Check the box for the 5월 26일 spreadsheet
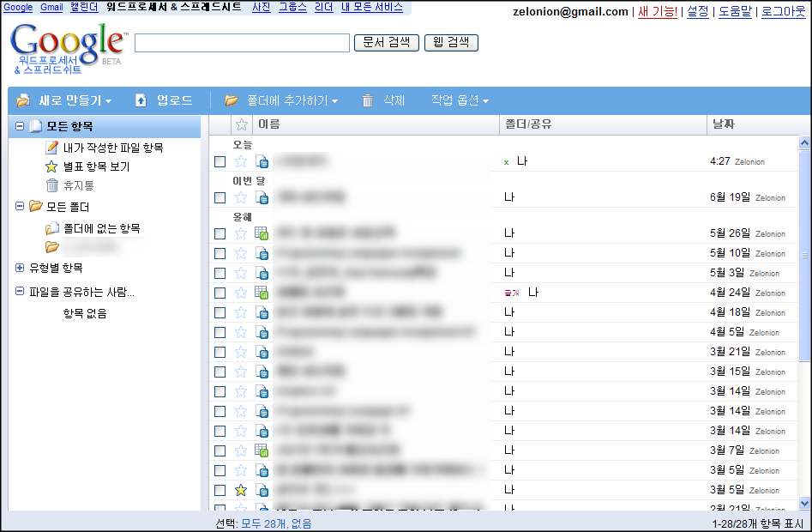This screenshot has height=532, width=812. click(220, 233)
